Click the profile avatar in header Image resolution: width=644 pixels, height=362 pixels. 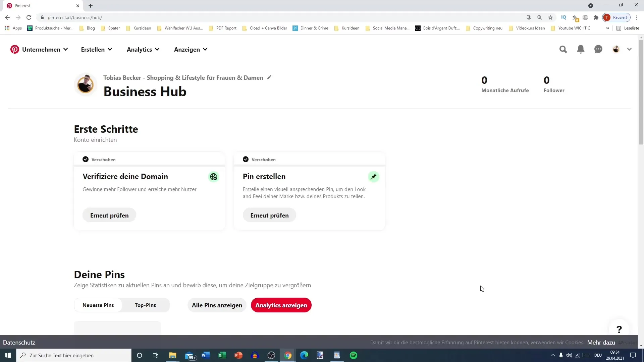(616, 50)
